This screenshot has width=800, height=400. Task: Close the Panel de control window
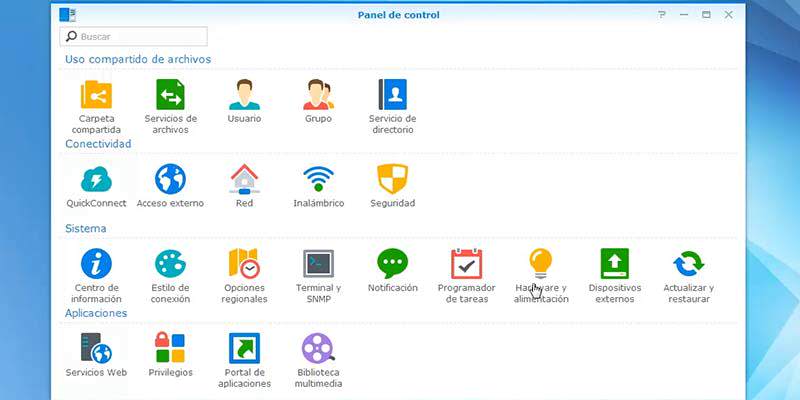729,15
